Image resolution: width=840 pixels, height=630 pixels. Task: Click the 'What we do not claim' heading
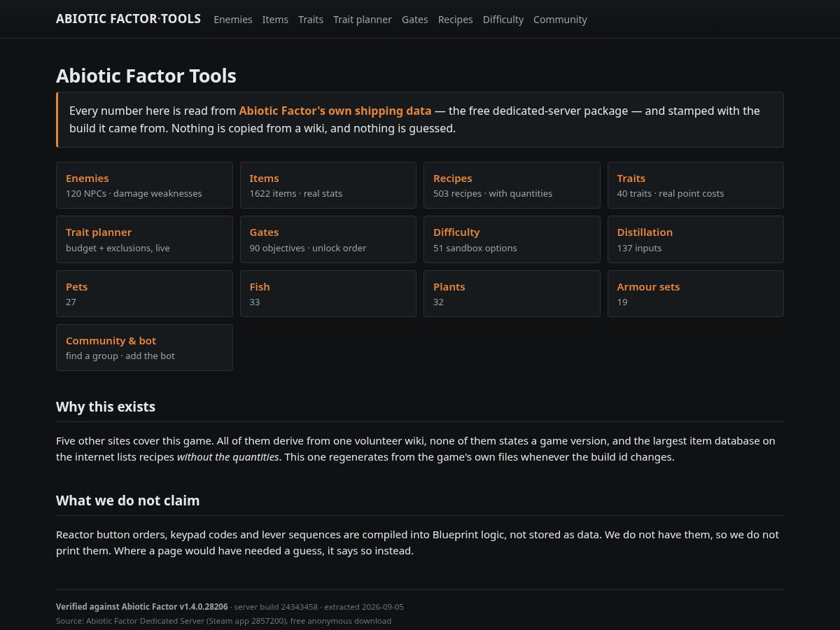tap(128, 500)
